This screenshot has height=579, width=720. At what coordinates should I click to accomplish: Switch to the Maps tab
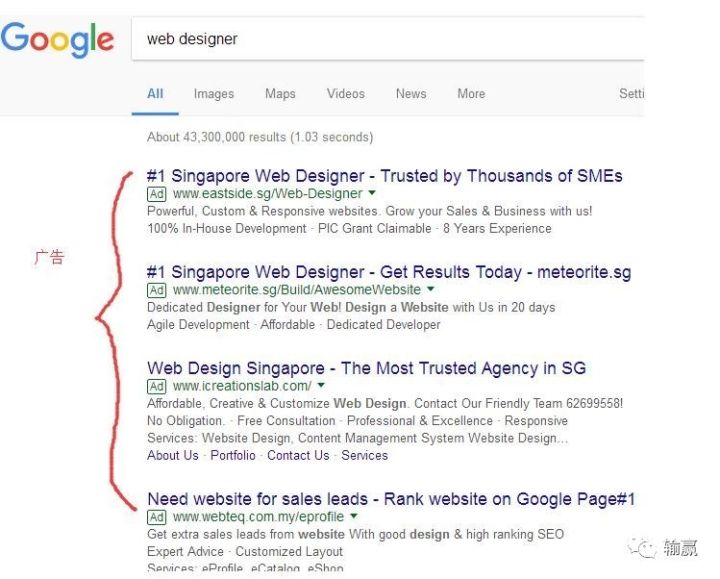tap(280, 94)
